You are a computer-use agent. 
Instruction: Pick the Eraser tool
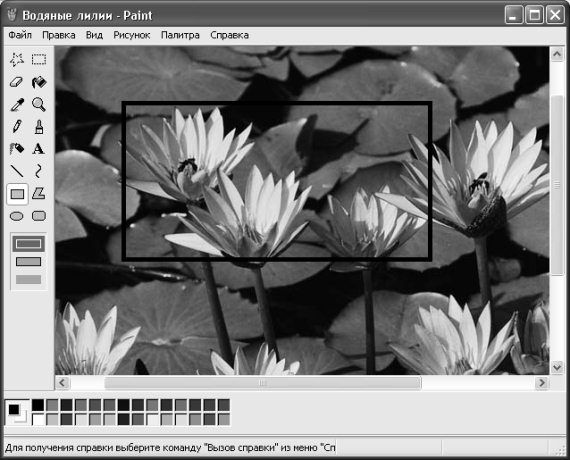(x=17, y=82)
